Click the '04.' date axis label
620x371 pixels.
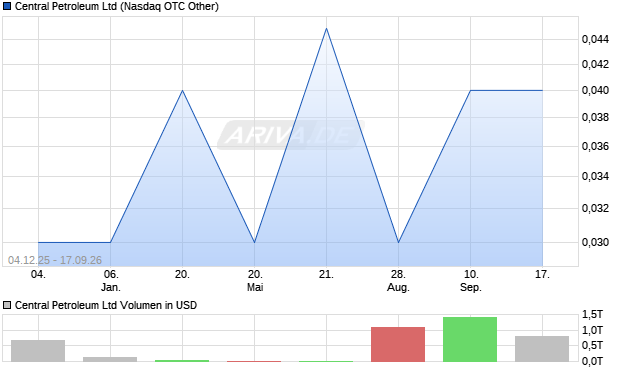pos(38,274)
